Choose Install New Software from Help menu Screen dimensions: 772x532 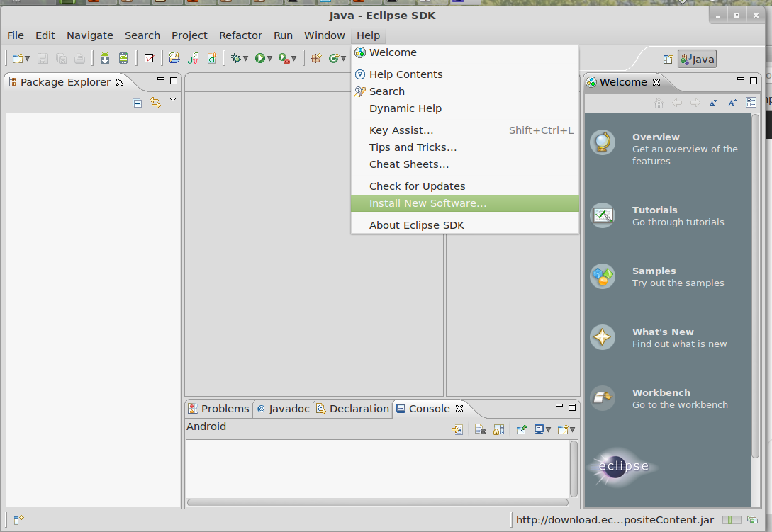tap(465, 203)
